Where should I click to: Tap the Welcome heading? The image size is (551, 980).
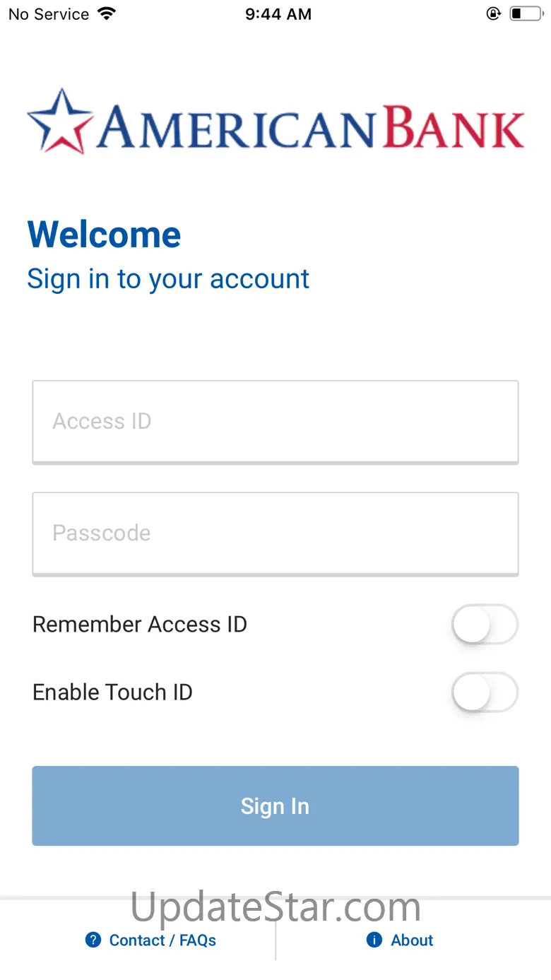coord(105,235)
